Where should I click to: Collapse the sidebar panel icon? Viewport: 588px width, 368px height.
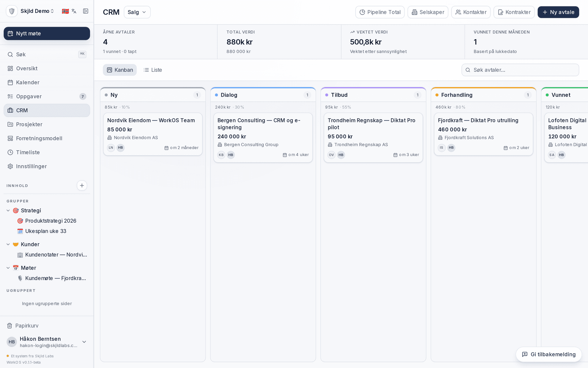click(x=86, y=11)
